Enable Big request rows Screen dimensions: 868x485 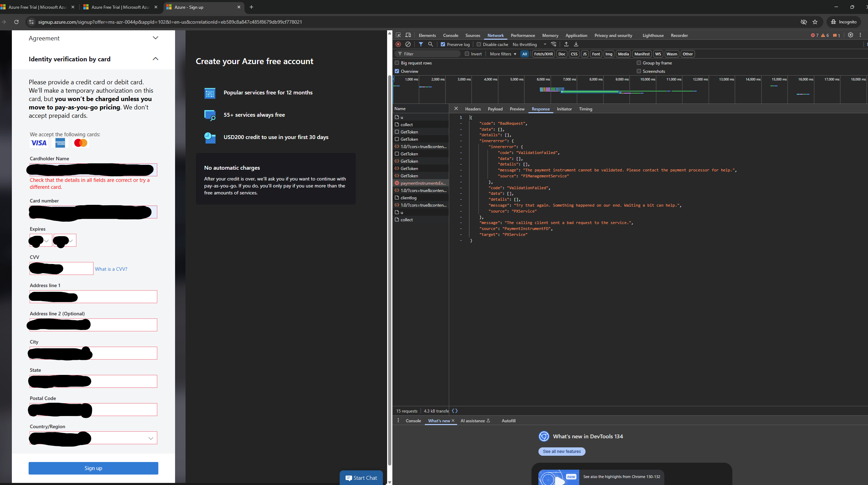tap(397, 63)
